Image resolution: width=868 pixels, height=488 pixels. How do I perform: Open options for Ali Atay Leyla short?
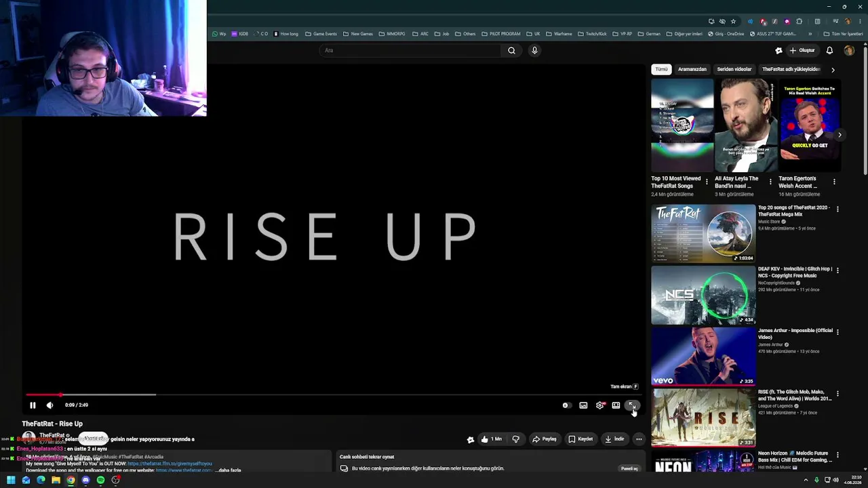tap(770, 182)
